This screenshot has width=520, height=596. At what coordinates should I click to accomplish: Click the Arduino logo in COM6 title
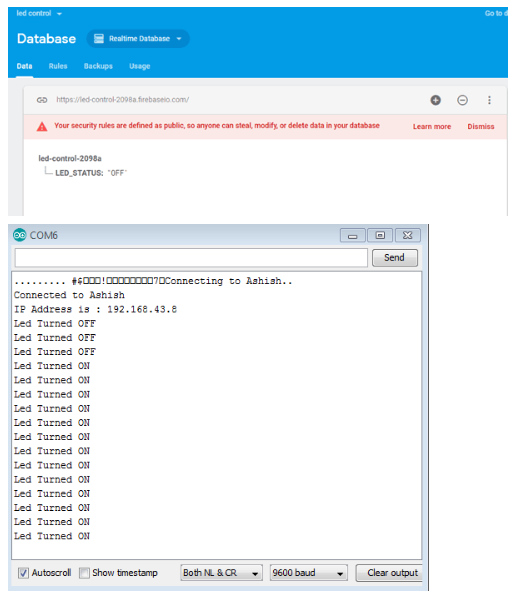coord(20,235)
